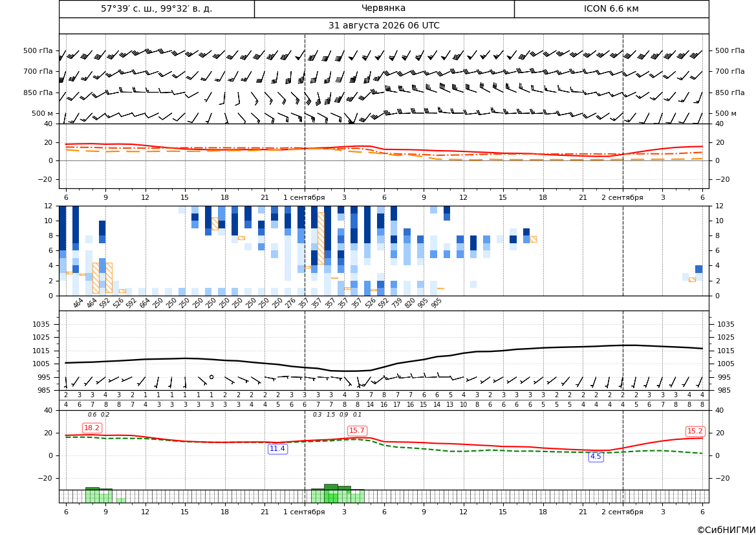Click the blue 4.5 minimum temperature label
Image resolution: width=756 pixels, height=535 pixels.
click(596, 456)
